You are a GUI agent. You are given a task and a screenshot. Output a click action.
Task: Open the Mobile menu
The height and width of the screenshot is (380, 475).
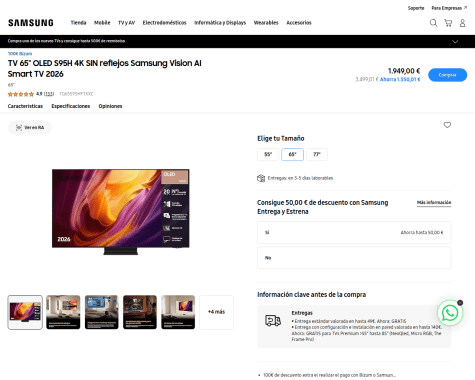(102, 23)
